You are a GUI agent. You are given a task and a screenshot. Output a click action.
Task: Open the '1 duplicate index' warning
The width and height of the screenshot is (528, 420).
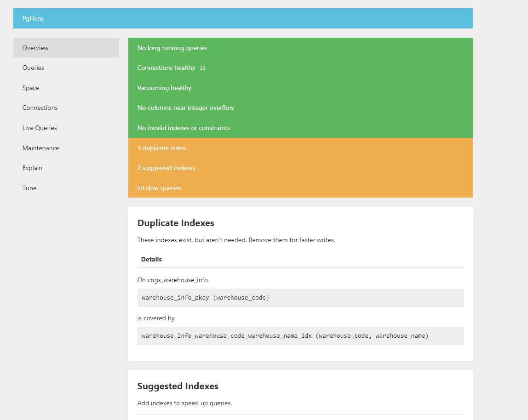click(x=161, y=148)
